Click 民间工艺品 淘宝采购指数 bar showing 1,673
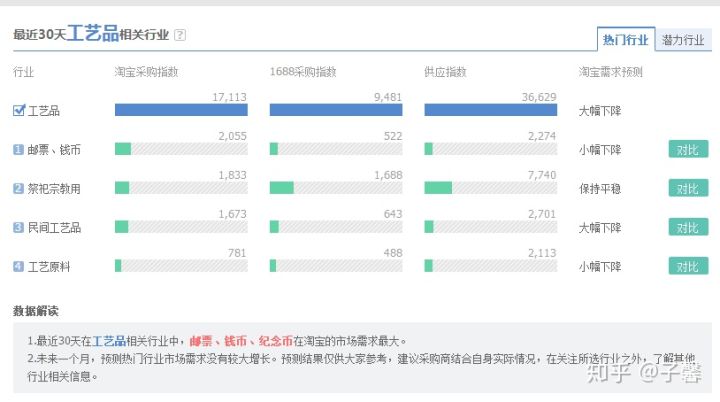720x402 pixels. [181, 227]
